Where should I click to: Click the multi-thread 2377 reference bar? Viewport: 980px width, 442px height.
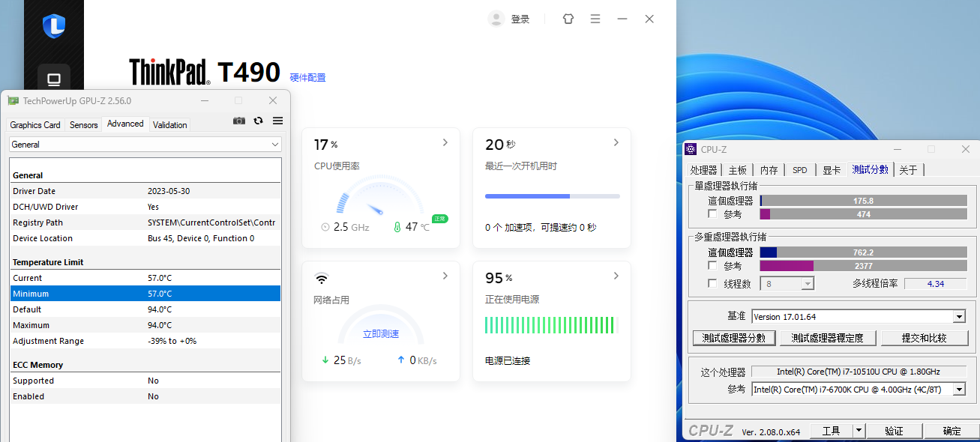(x=863, y=265)
